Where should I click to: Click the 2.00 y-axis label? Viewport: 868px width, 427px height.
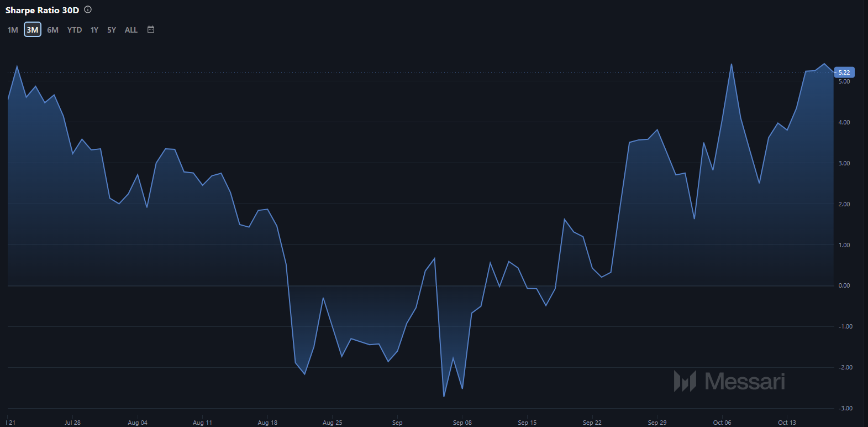point(844,204)
